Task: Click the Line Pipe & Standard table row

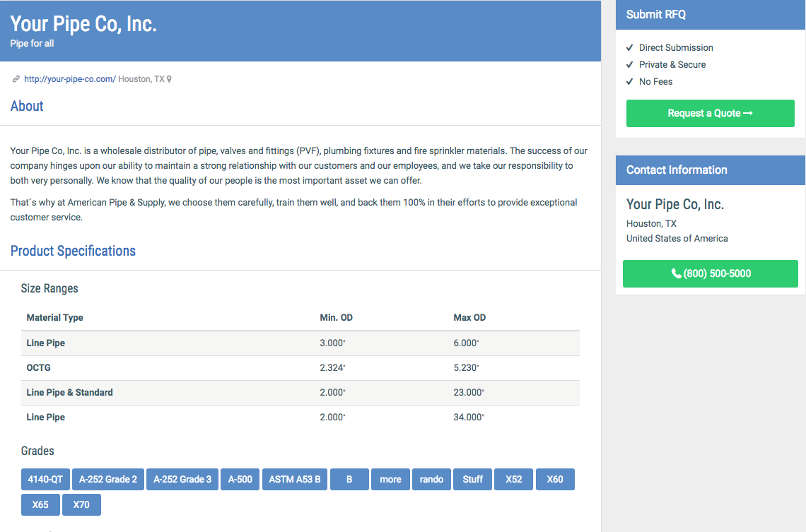Action: (x=300, y=392)
